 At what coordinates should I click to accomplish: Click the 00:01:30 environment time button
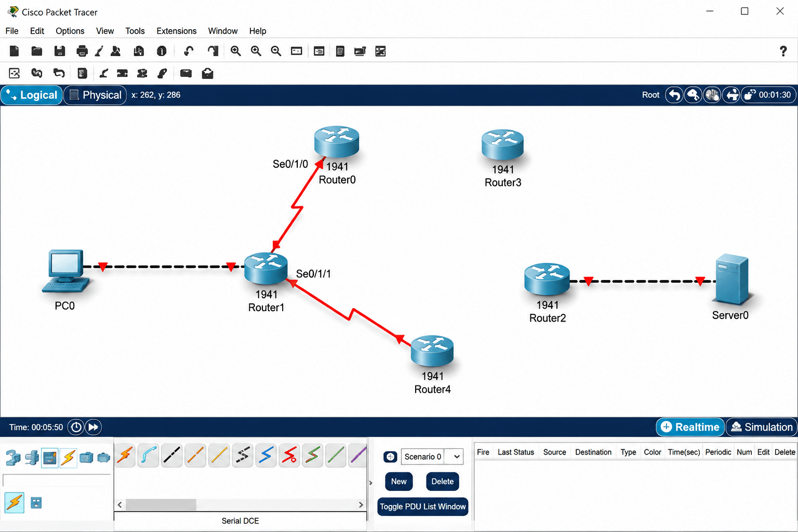click(768, 95)
